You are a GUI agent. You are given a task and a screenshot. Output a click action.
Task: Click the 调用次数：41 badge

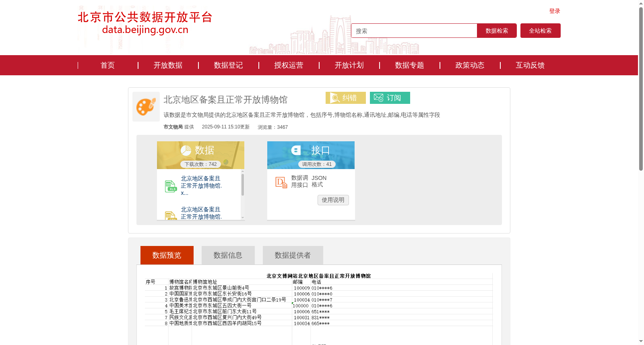tap(317, 164)
